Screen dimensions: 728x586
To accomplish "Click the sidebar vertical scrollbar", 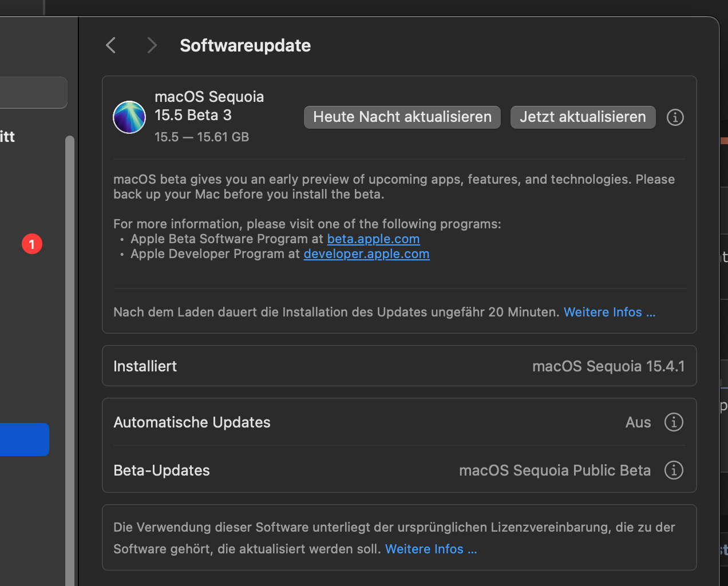I will [70, 343].
